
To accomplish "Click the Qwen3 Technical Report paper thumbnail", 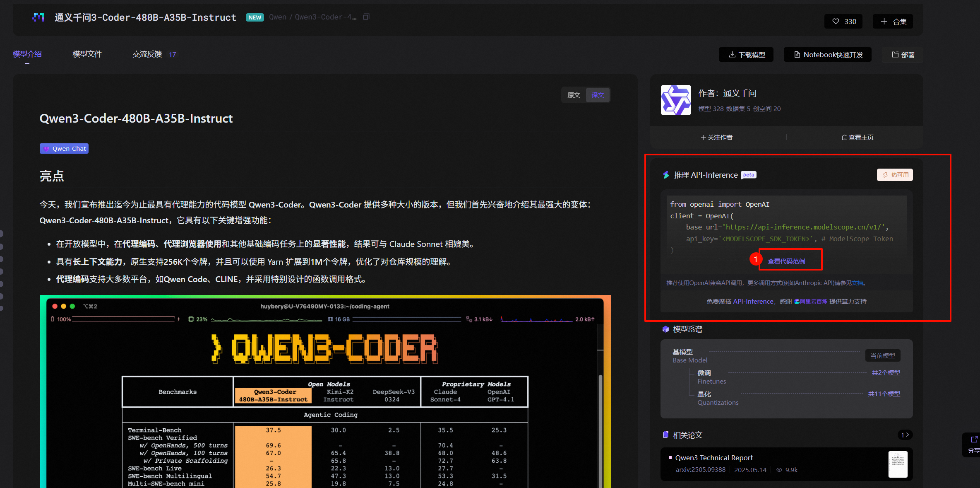I will coord(898,464).
